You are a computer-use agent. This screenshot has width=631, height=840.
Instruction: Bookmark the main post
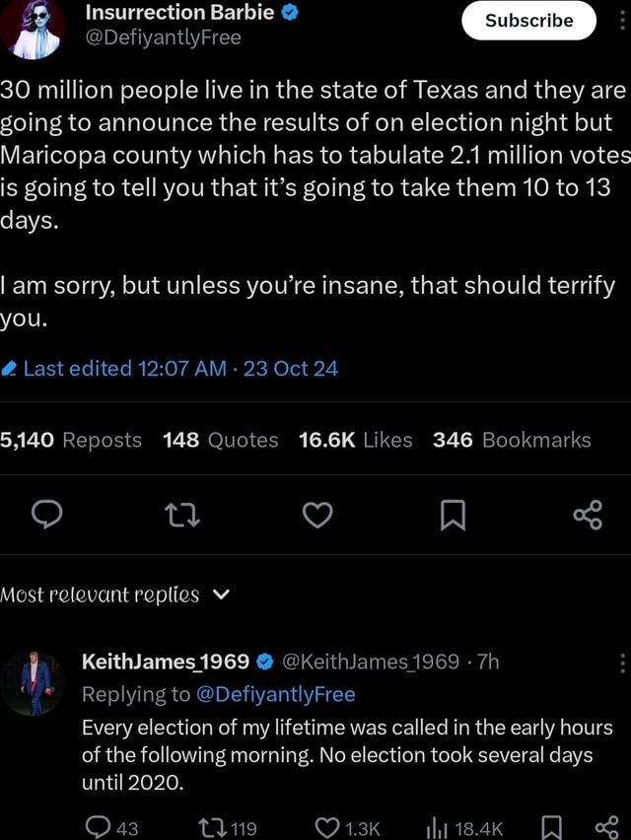(452, 514)
